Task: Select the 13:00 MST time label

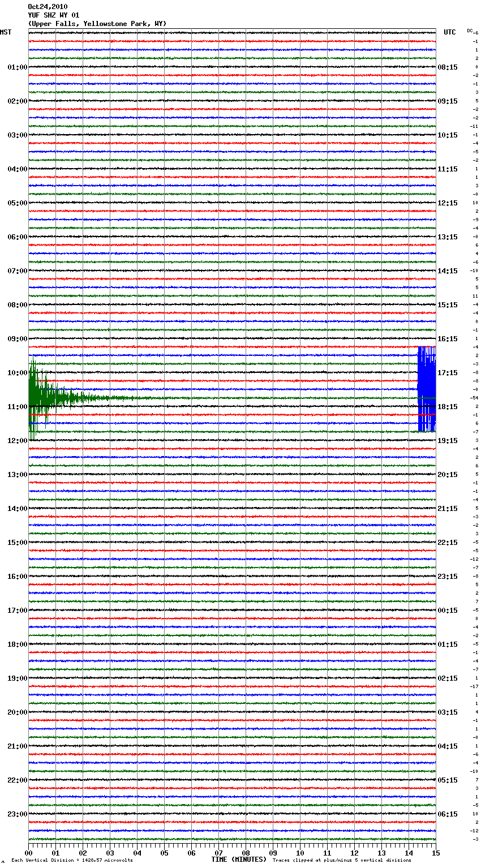Action: (18, 475)
